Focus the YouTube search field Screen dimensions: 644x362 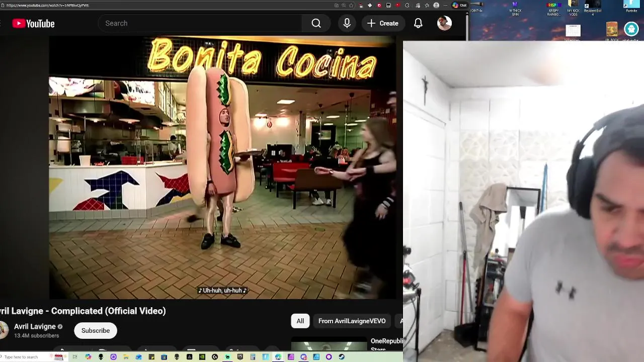pos(200,23)
